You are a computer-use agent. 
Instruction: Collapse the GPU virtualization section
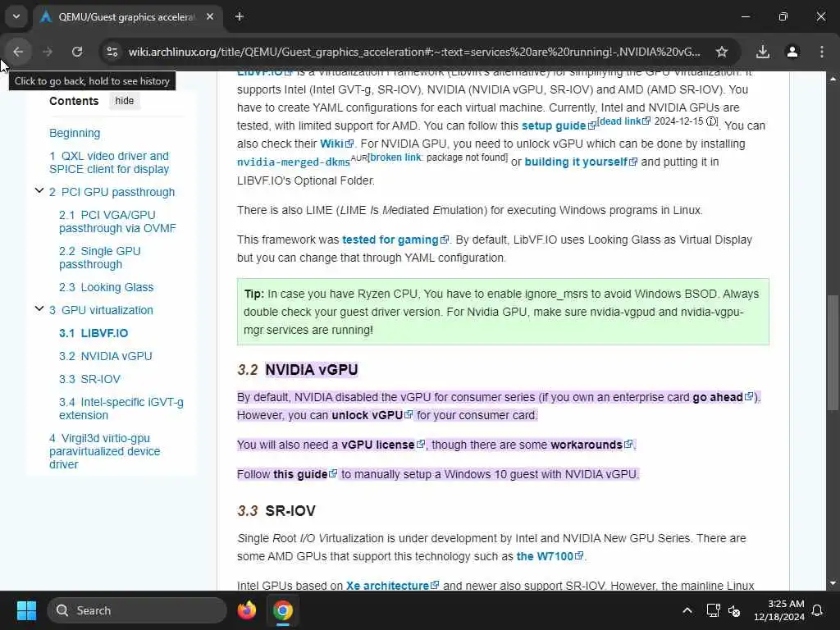[39, 308]
